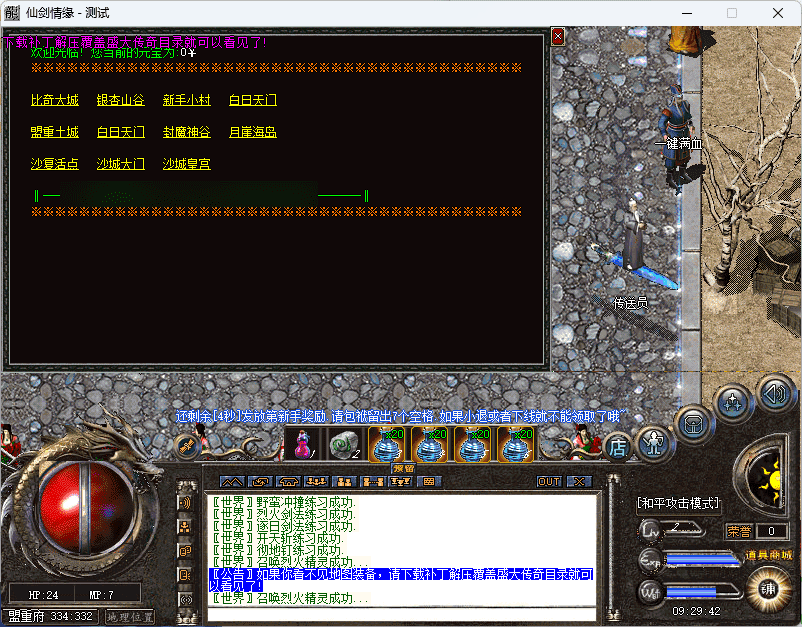Image resolution: width=802 pixels, height=627 pixels.
Task: Click 白日天门 link beside 盟重土城
Action: (x=121, y=132)
